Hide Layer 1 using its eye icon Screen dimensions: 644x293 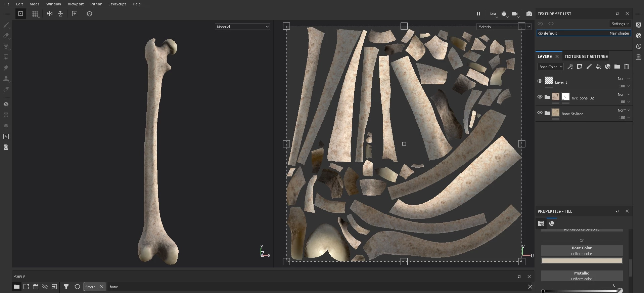[540, 81]
